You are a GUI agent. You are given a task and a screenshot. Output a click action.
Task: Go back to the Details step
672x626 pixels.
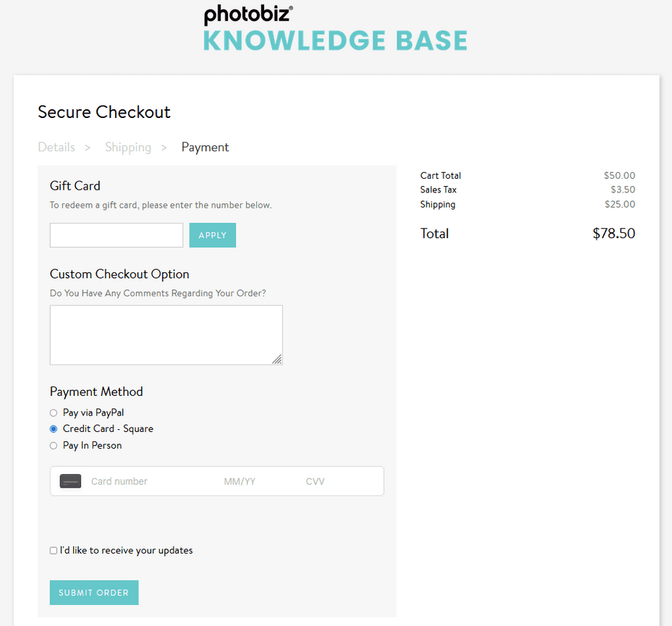click(x=56, y=147)
